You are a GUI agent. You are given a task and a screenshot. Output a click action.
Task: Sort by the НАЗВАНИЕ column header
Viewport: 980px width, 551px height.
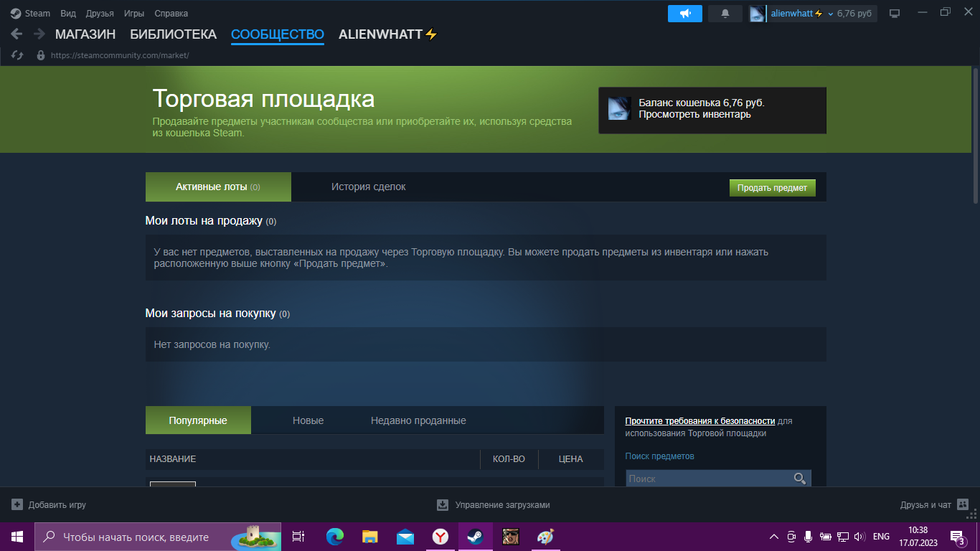pyautogui.click(x=173, y=459)
